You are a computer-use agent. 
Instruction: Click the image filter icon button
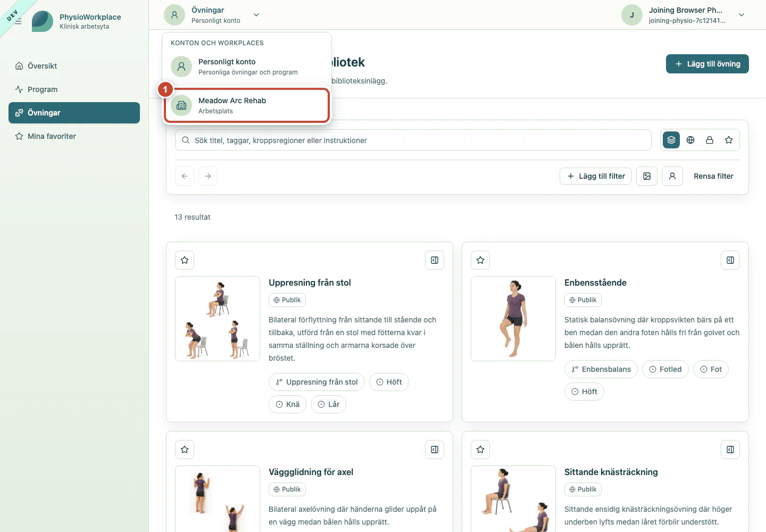tap(647, 176)
